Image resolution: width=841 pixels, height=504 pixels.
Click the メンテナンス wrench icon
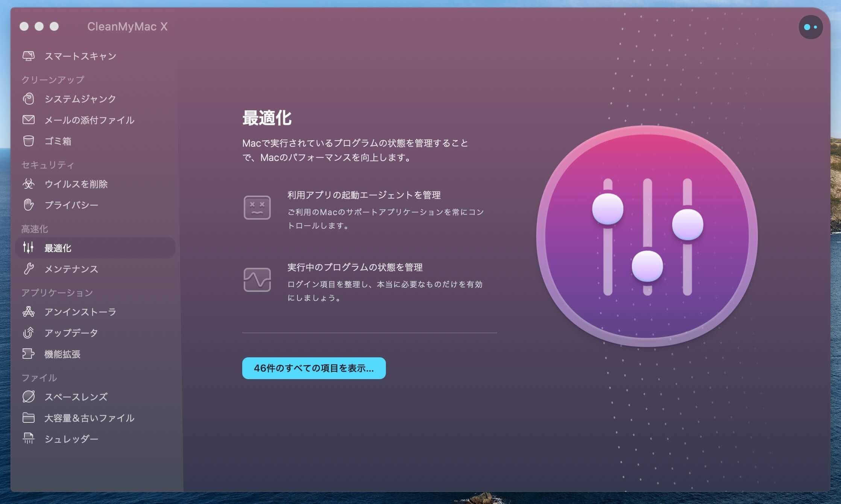(x=29, y=269)
